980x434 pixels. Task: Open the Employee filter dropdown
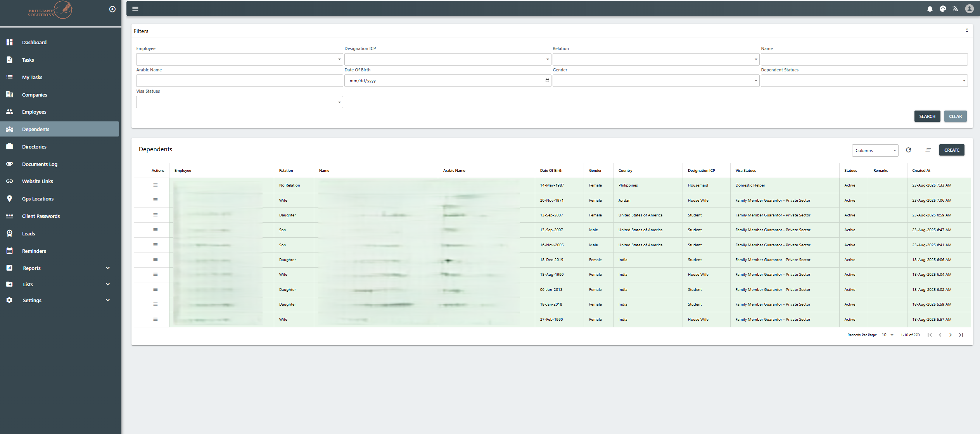point(239,59)
